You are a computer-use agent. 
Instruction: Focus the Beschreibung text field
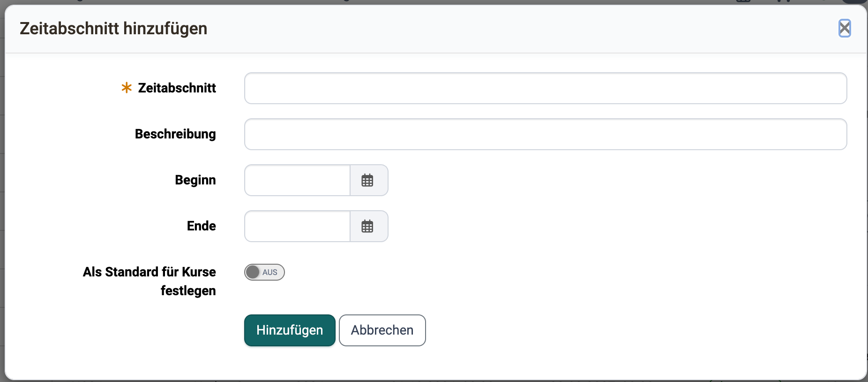(x=546, y=134)
